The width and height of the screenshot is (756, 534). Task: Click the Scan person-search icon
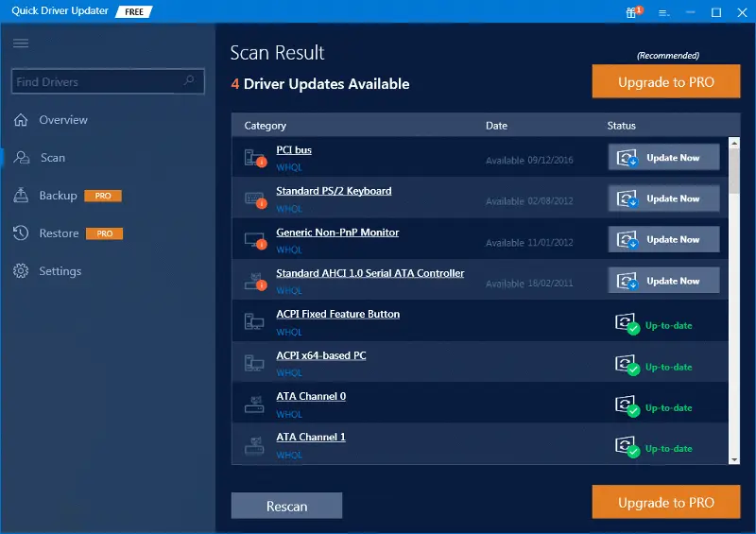21,157
